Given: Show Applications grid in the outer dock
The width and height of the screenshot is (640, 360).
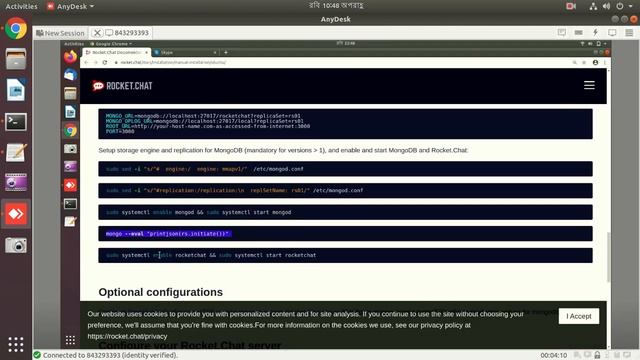Looking at the screenshot, I should pyautogui.click(x=16, y=344).
